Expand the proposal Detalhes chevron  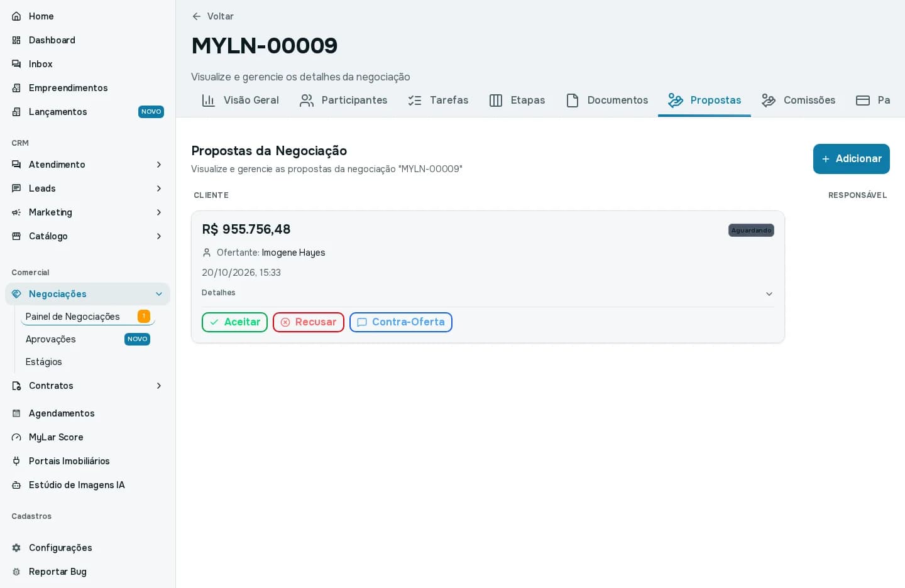click(x=769, y=294)
